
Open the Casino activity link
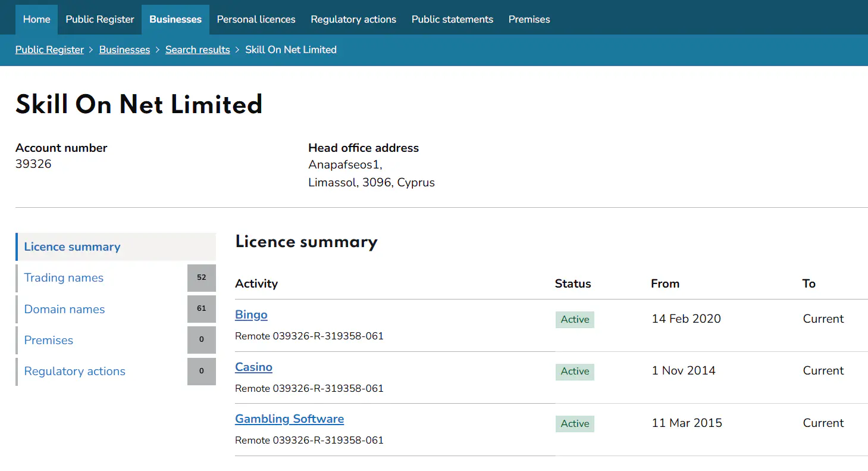click(x=253, y=367)
